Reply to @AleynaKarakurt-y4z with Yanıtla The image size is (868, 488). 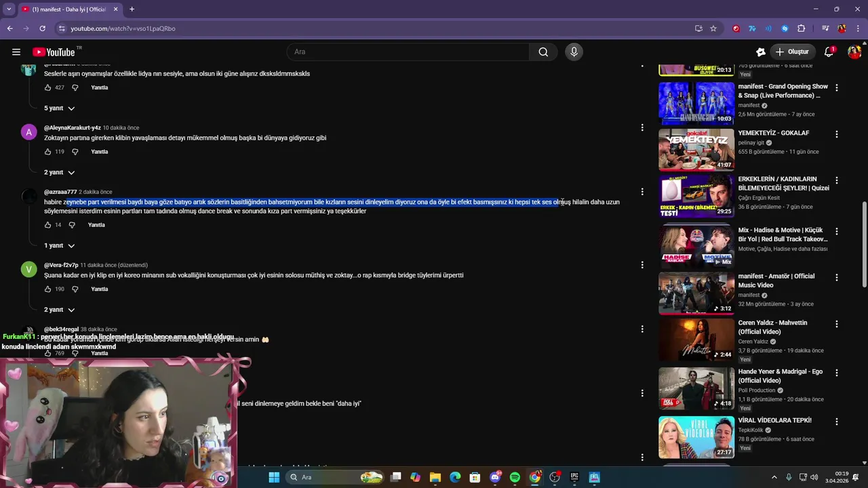coord(100,152)
